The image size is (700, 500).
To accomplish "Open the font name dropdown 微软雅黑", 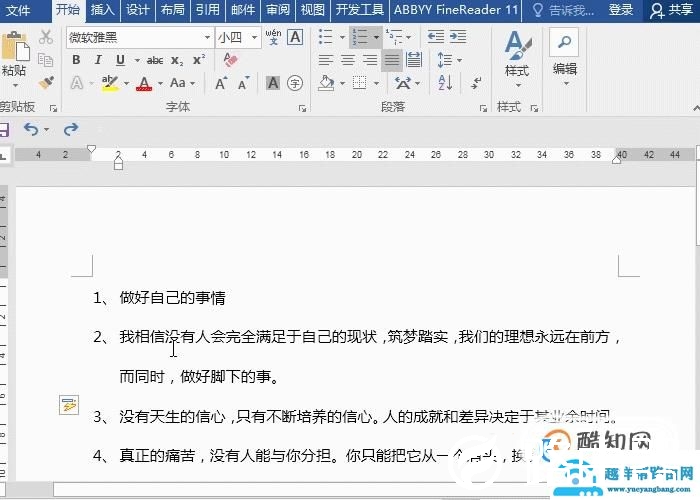I will 208,38.
